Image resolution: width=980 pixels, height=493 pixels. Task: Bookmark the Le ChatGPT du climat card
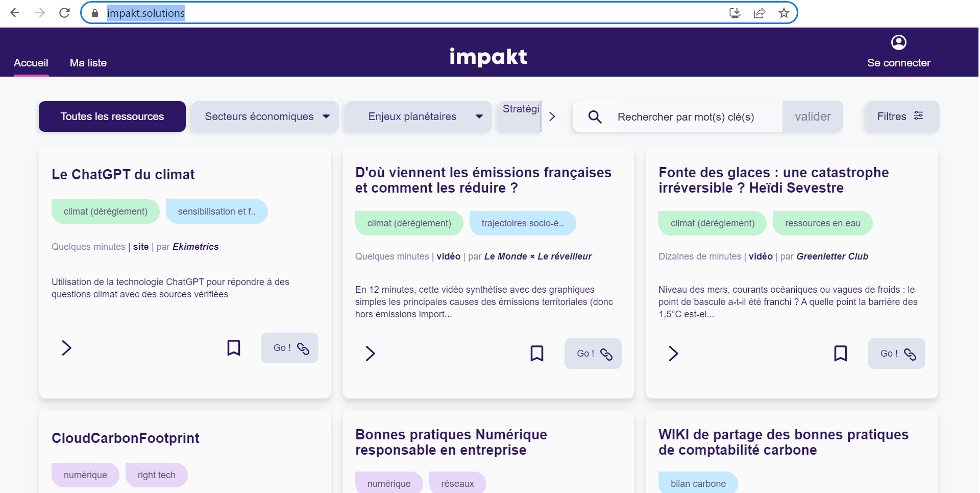pyautogui.click(x=234, y=348)
